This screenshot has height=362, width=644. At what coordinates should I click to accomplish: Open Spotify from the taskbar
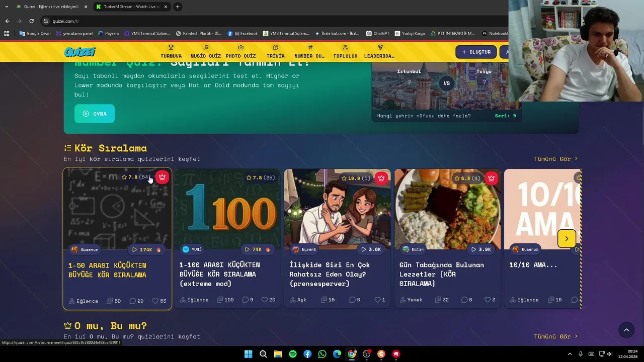[293, 354]
